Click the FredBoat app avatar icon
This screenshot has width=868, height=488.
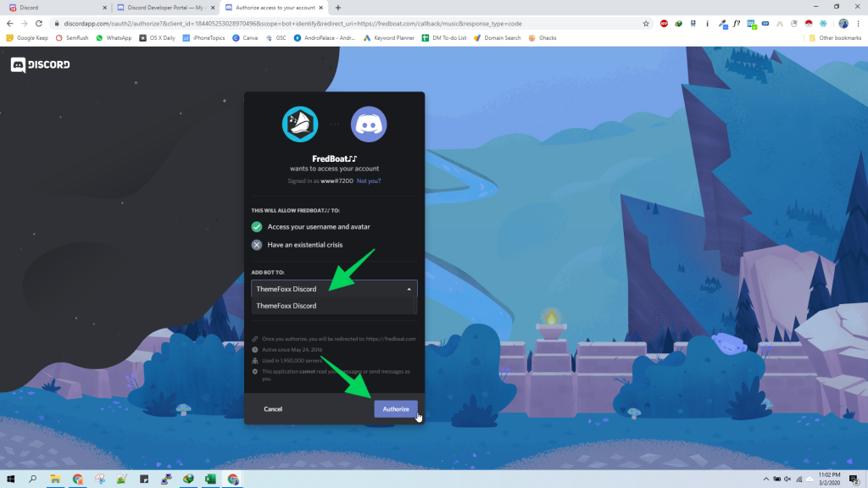click(300, 124)
